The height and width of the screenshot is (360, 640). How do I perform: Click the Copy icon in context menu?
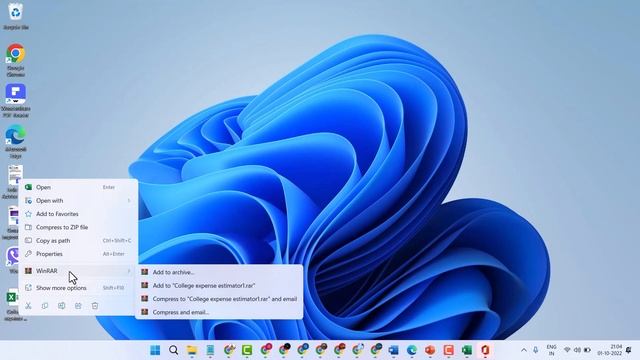tap(45, 306)
